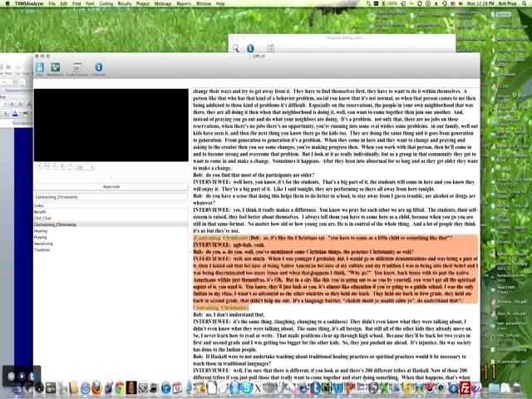
Task: Open the Metatags menu
Action: click(163, 3)
